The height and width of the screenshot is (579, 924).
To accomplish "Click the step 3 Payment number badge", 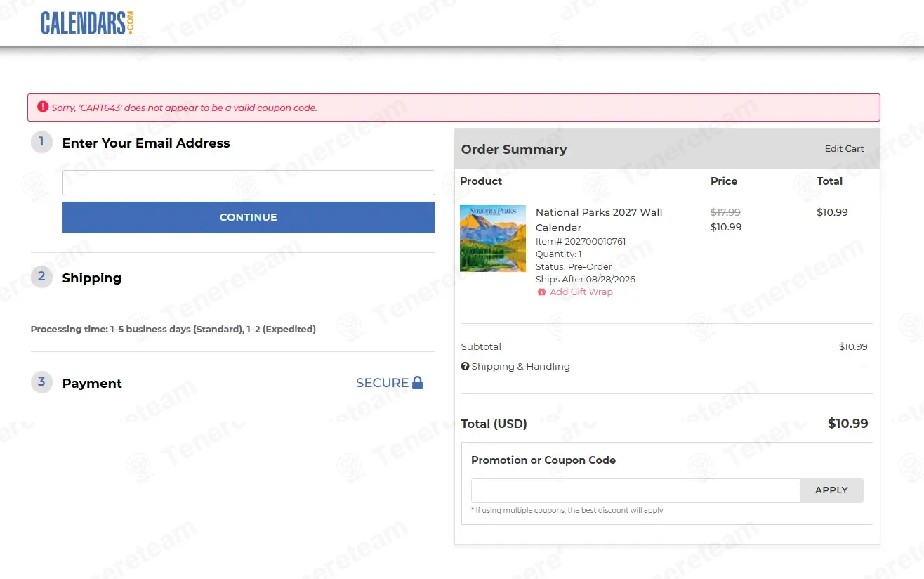I will (x=41, y=382).
